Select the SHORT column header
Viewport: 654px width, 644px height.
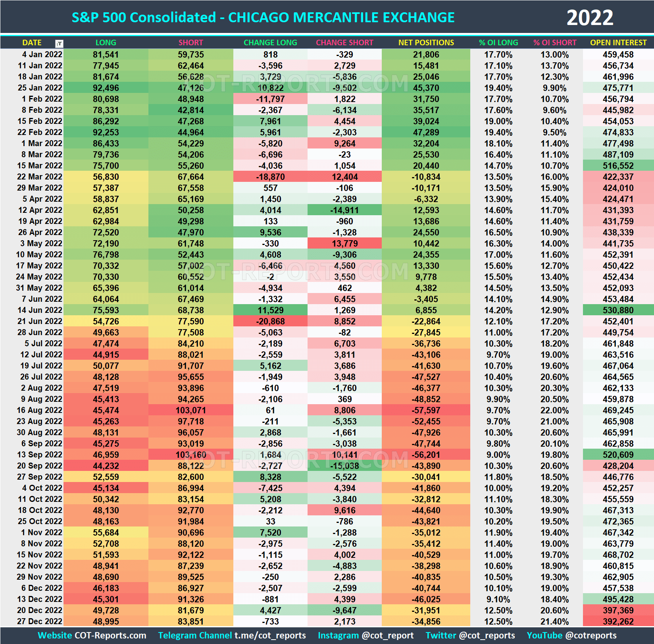tap(190, 42)
